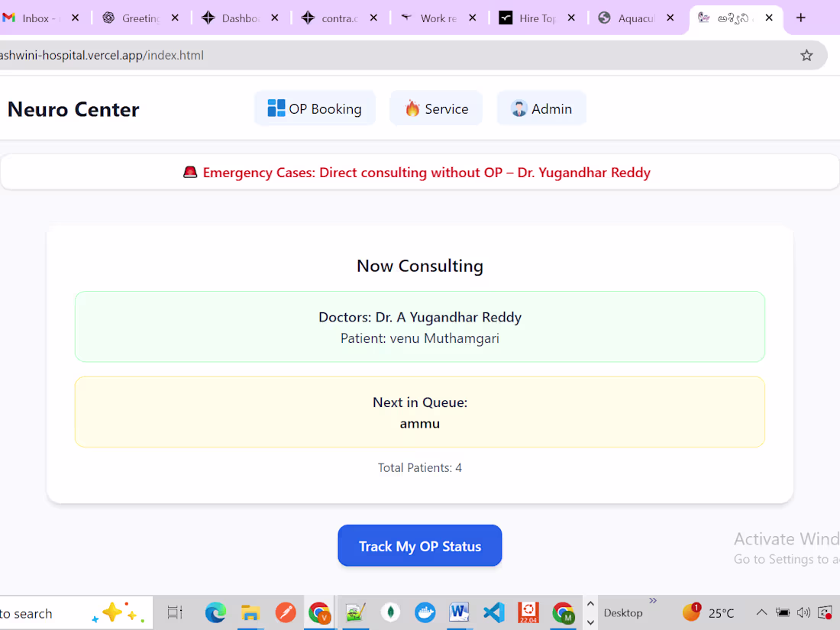Close the Aquacul tab
The height and width of the screenshot is (630, 840).
pos(670,18)
